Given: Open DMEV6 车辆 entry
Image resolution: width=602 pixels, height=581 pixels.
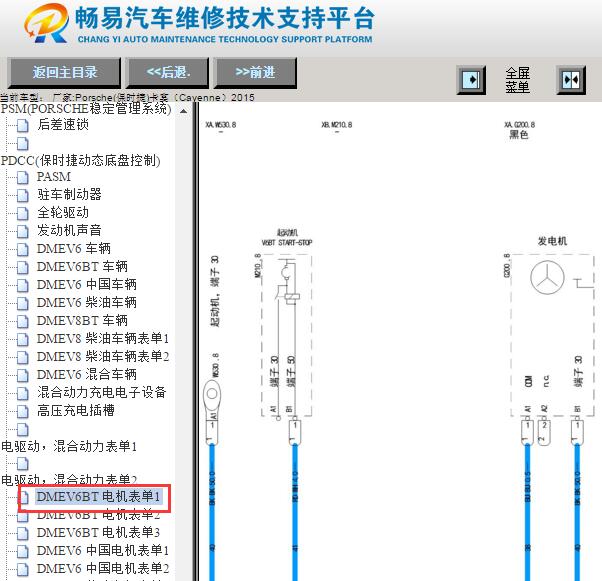Looking at the screenshot, I should [x=74, y=248].
